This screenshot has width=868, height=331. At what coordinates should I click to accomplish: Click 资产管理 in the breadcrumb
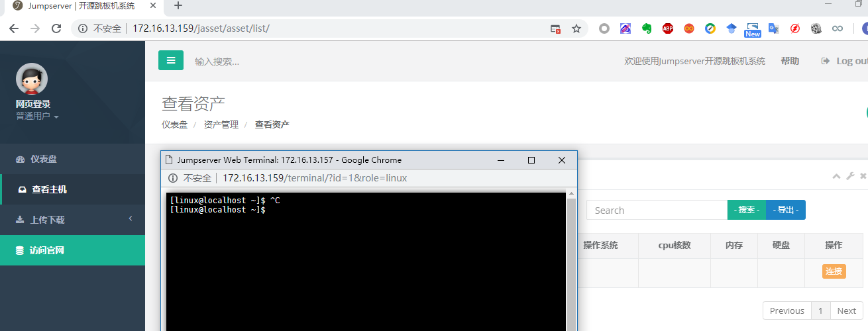221,124
